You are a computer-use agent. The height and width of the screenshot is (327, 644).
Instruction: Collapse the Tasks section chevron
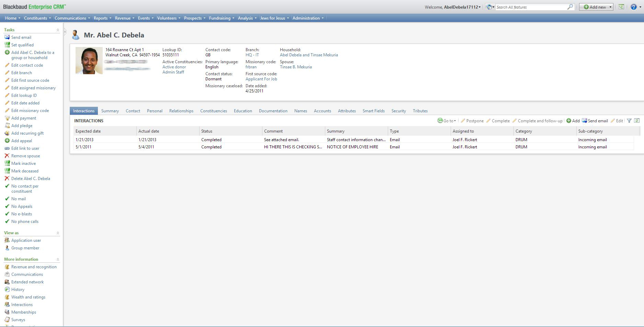click(x=58, y=30)
